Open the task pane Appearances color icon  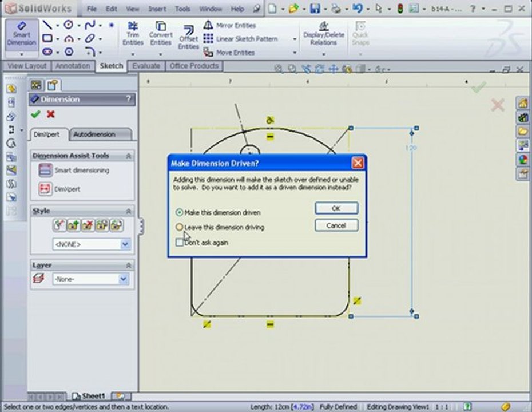[x=523, y=160]
